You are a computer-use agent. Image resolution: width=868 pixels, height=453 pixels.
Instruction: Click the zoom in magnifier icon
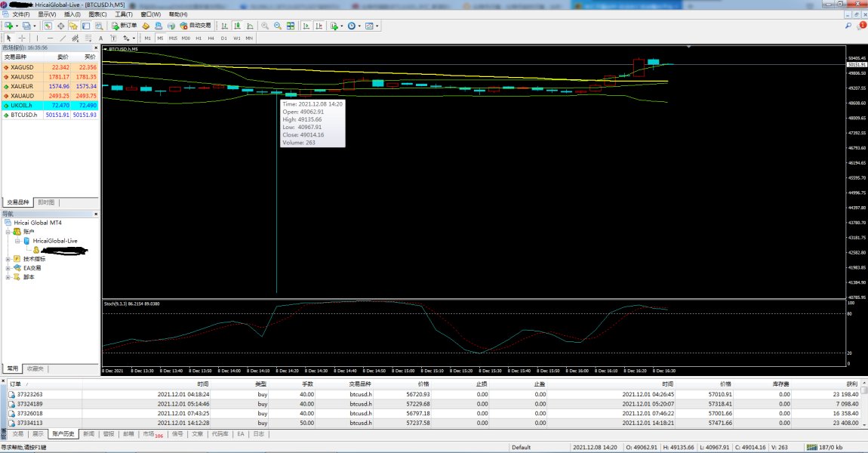click(x=264, y=26)
